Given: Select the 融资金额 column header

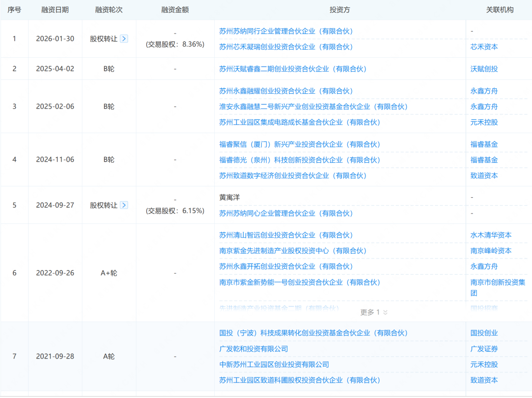Looking at the screenshot, I should (x=175, y=10).
